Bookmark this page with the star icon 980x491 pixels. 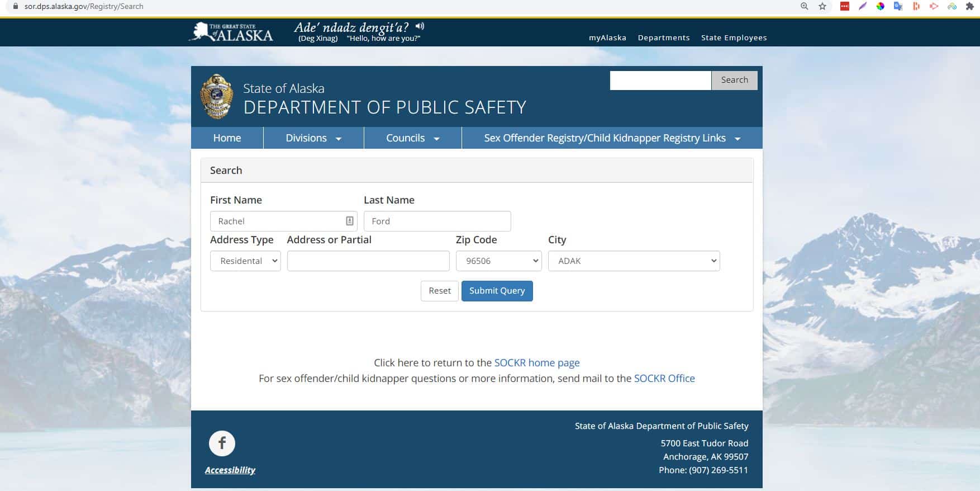coord(822,6)
